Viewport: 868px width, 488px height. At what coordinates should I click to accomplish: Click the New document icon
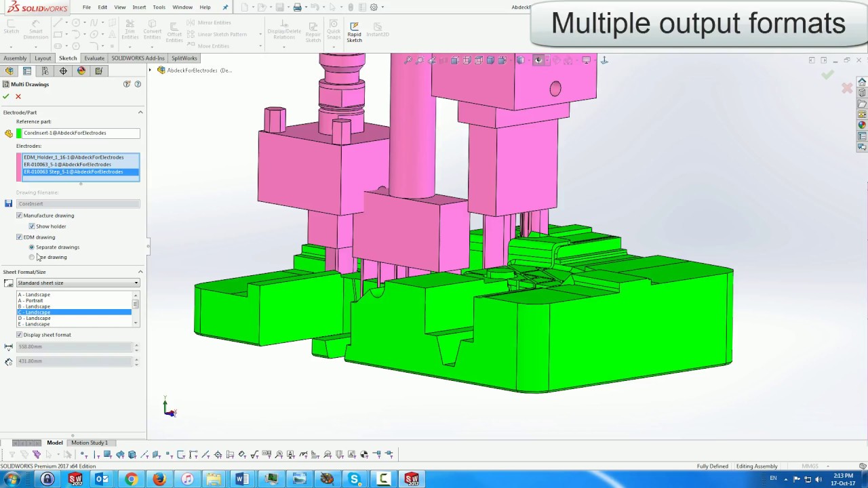click(x=243, y=7)
